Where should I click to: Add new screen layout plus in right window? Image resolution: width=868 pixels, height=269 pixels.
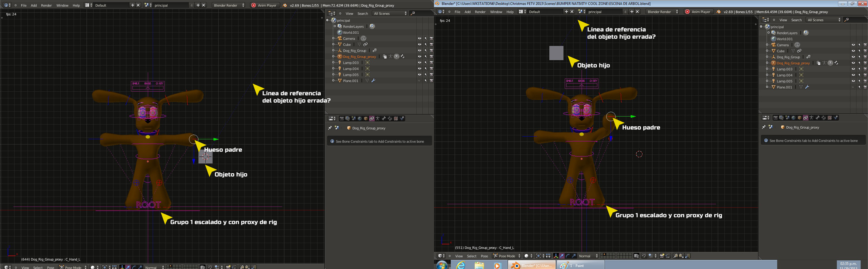(566, 12)
